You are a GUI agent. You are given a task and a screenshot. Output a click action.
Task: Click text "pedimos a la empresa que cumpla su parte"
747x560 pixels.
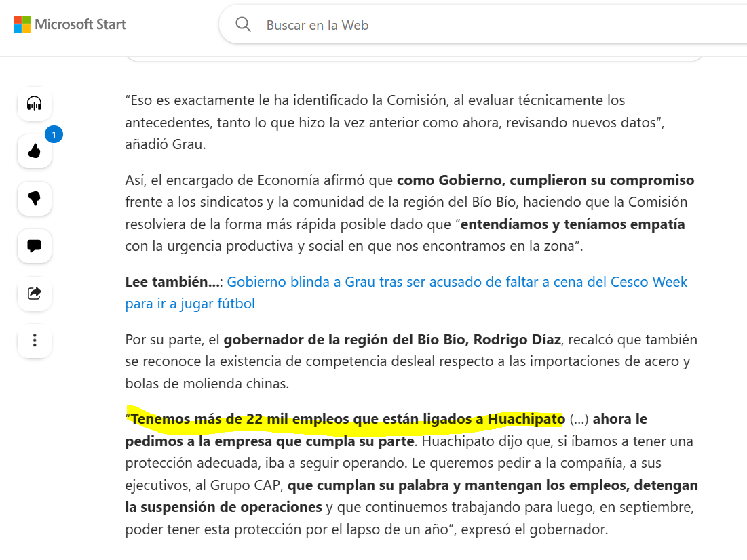pos(269,441)
